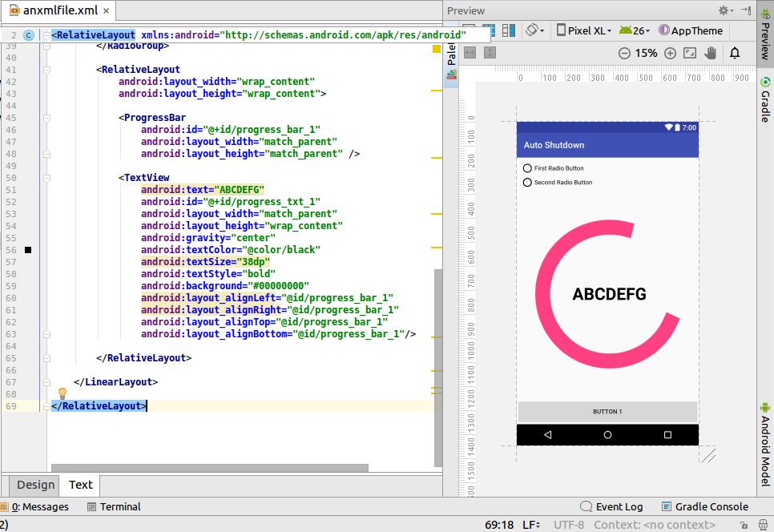
Task: Click the expand vertically icon
Action: click(x=490, y=53)
